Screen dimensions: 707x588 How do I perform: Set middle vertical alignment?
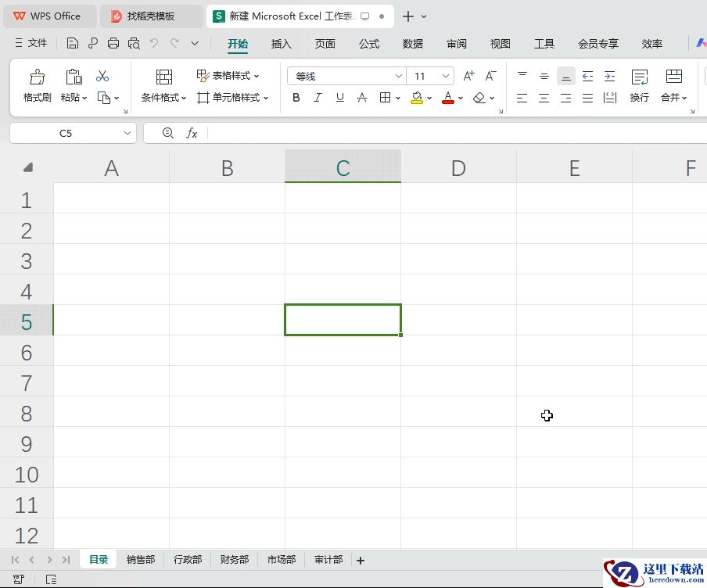click(x=544, y=76)
